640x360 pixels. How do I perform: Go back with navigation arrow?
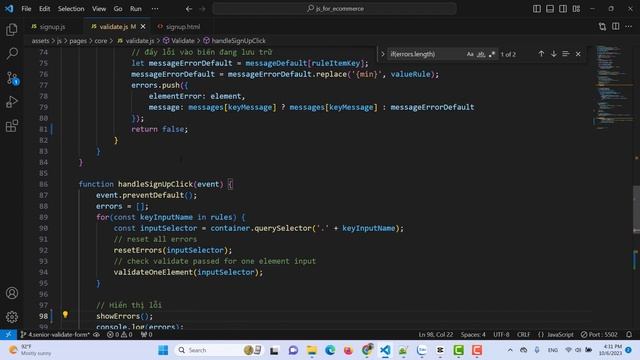click(x=189, y=9)
